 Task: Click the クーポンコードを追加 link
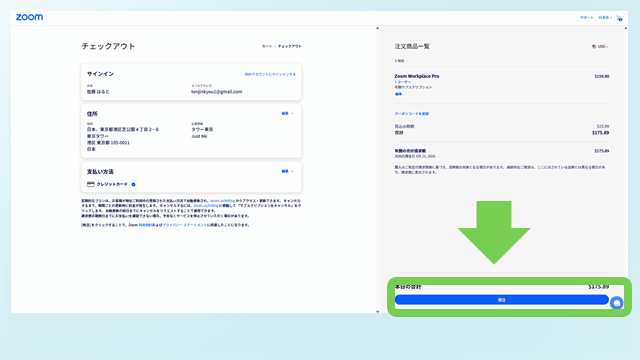[x=411, y=113]
